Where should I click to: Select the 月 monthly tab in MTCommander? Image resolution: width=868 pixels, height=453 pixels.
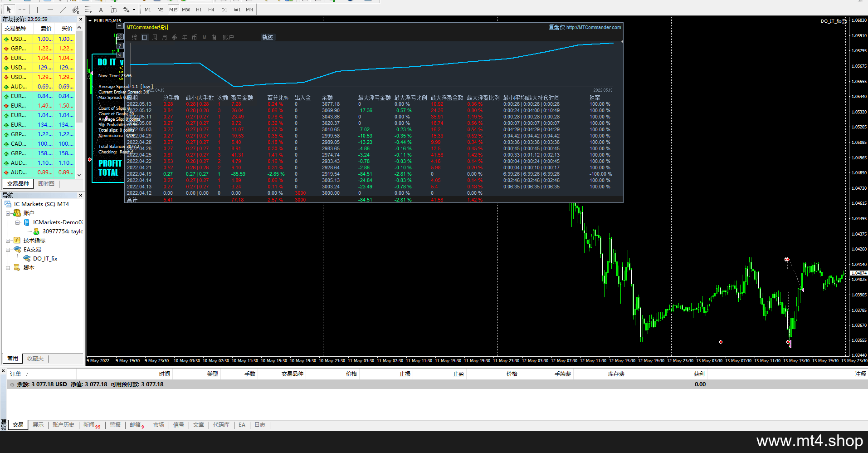pos(164,37)
